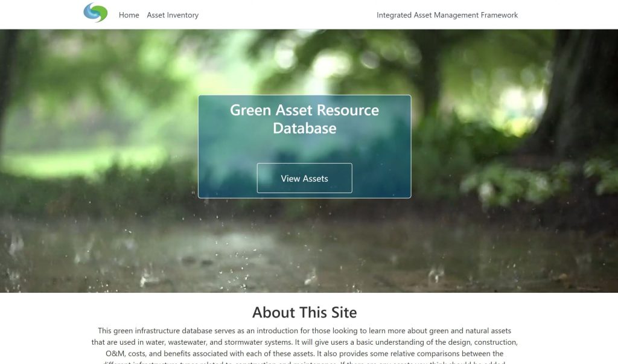Open the Home nav link
618x364 pixels.
click(129, 15)
